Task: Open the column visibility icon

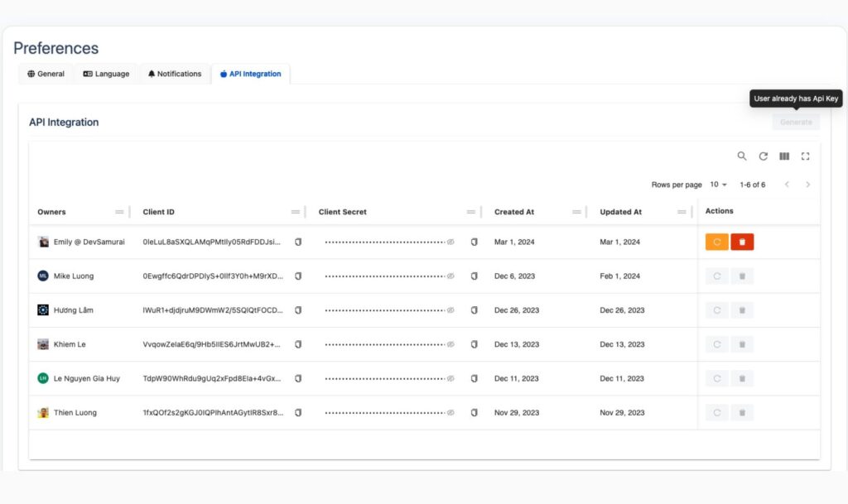Action: [784, 156]
